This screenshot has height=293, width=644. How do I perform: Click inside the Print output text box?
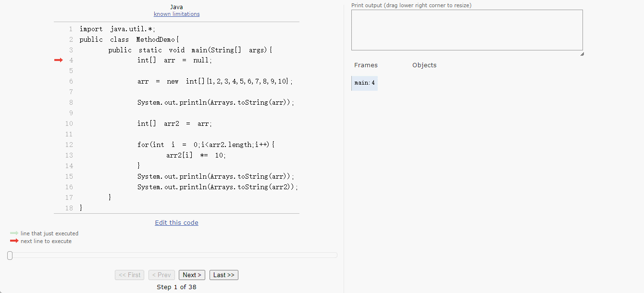[x=467, y=30]
